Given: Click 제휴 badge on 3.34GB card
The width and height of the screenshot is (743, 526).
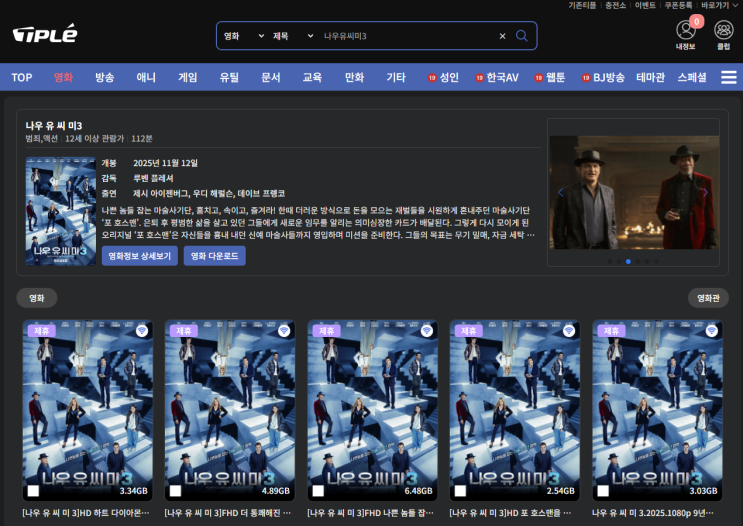Looking at the screenshot, I should point(42,331).
